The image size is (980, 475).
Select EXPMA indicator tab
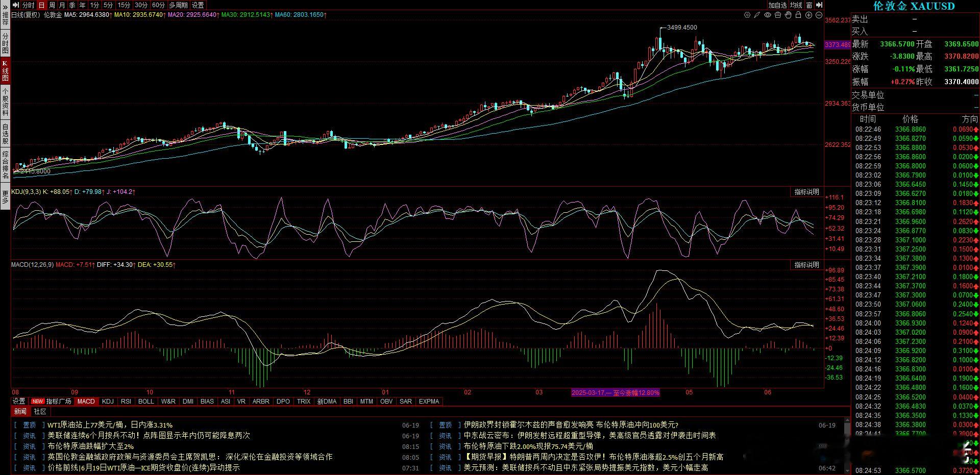point(429,401)
